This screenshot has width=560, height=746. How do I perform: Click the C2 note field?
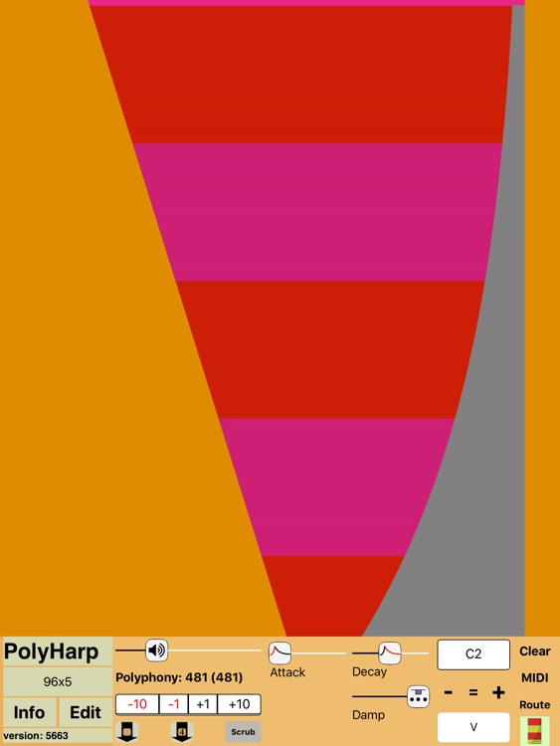(473, 654)
